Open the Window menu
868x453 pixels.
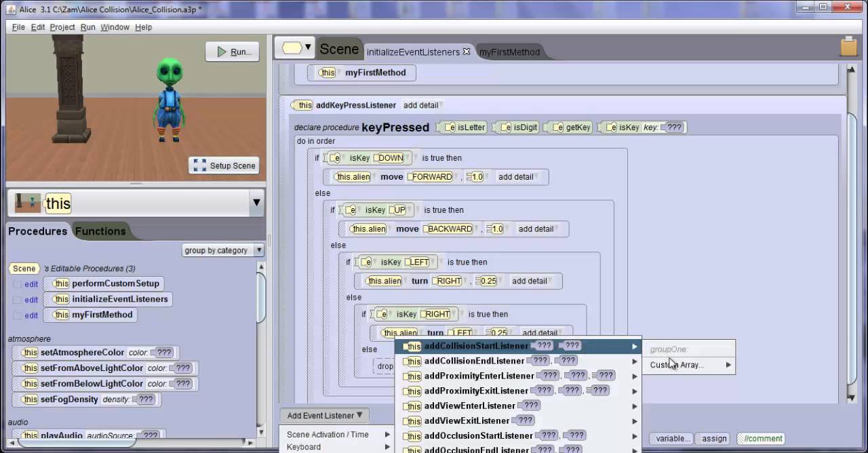(x=115, y=27)
